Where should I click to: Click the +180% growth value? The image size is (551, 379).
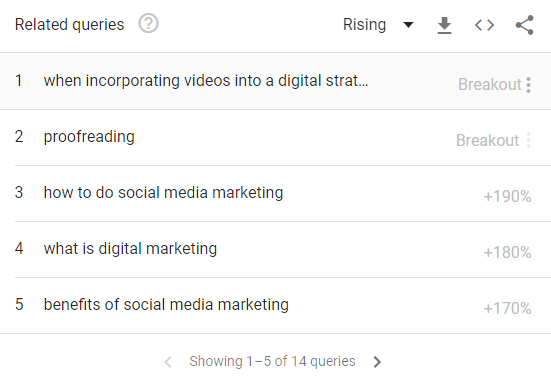(507, 252)
